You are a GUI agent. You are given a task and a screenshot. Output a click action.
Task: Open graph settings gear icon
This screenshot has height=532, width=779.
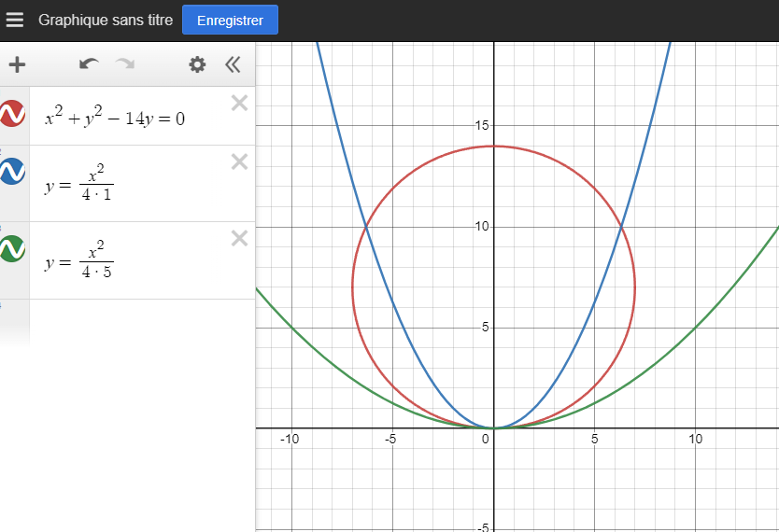(x=196, y=64)
